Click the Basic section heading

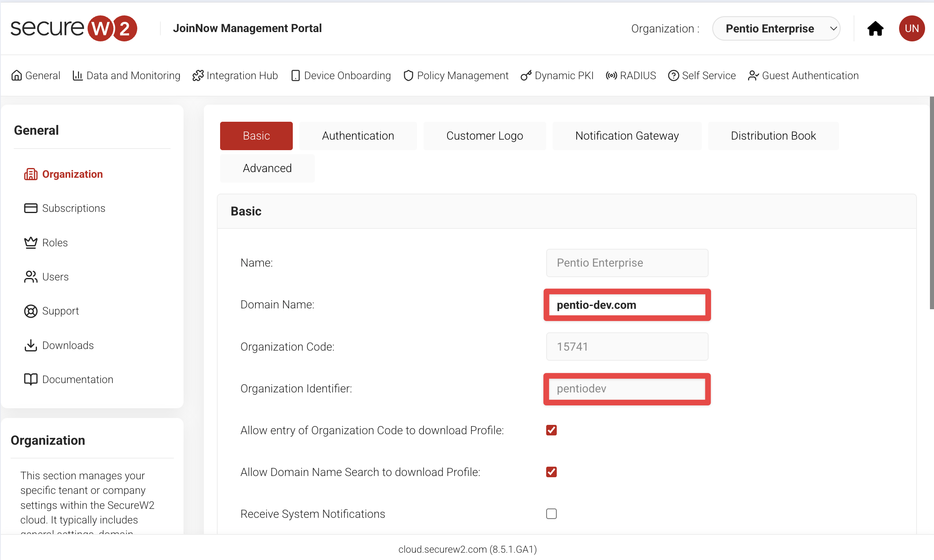pyautogui.click(x=246, y=211)
